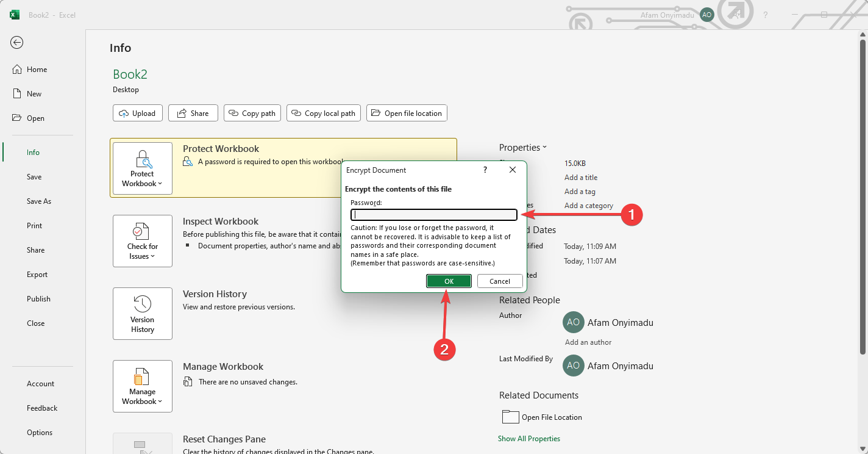Click the date text Today, 11:07 AM
The width and height of the screenshot is (868, 454).
click(590, 261)
